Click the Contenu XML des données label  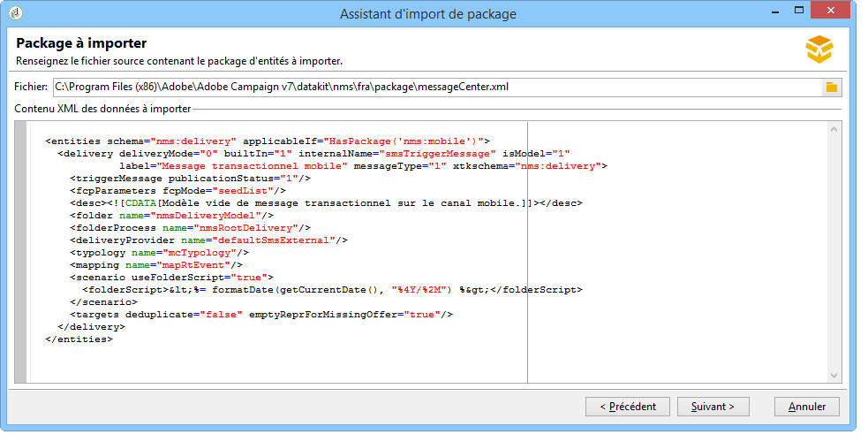point(103,109)
